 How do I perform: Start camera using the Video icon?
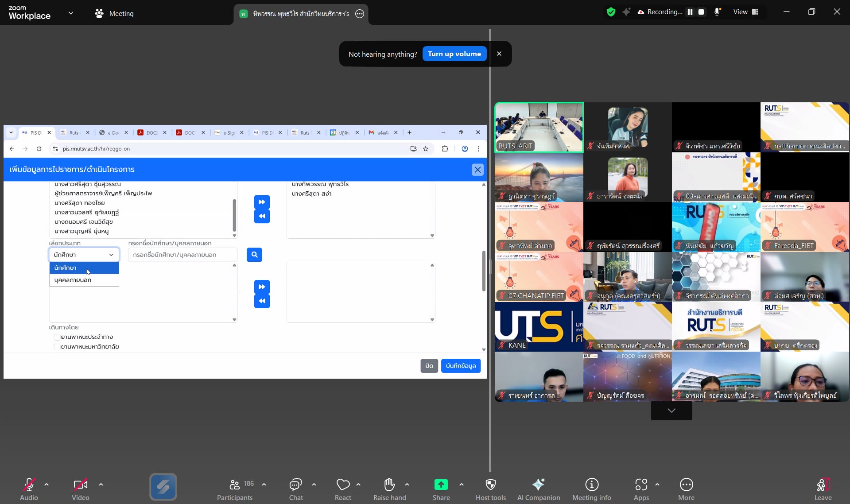pyautogui.click(x=80, y=485)
